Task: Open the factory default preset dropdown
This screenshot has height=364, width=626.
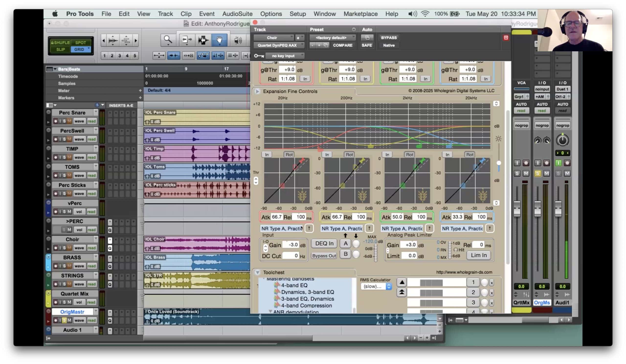Action: click(x=332, y=38)
